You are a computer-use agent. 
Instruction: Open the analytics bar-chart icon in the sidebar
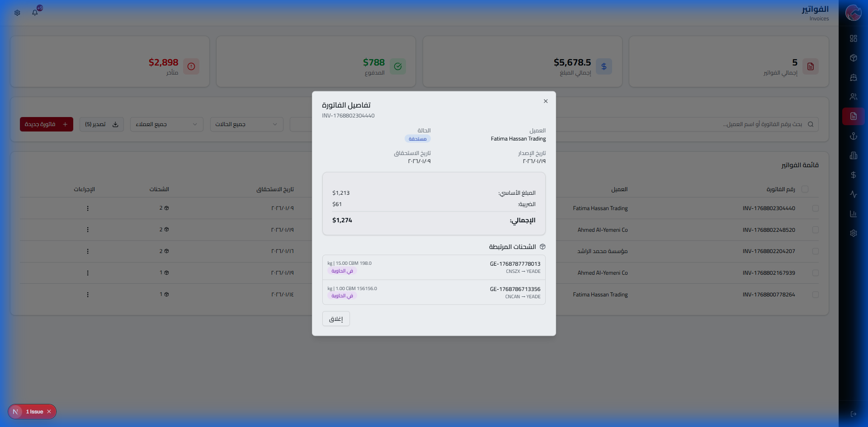[x=854, y=213]
